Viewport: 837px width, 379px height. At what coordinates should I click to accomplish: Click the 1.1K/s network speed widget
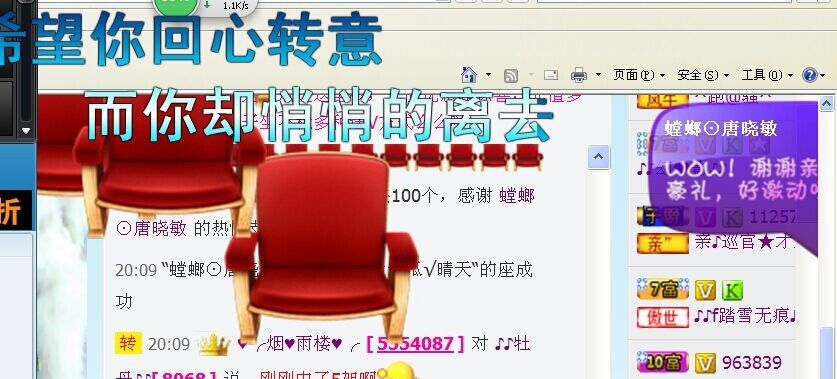[x=206, y=5]
